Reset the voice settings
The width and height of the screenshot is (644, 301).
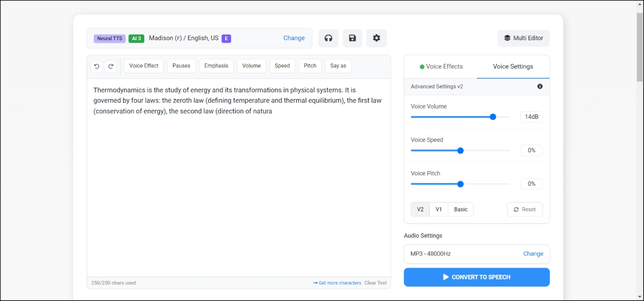click(x=525, y=209)
